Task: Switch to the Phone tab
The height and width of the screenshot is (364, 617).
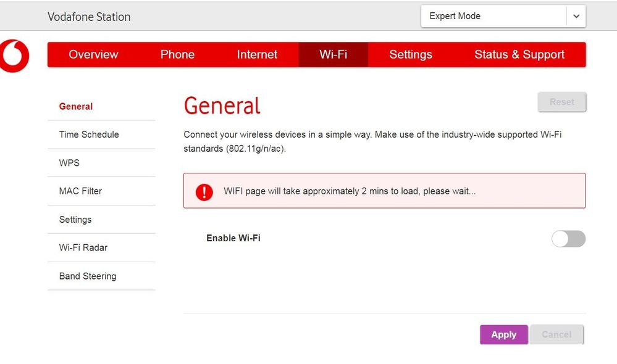Action: pos(177,54)
